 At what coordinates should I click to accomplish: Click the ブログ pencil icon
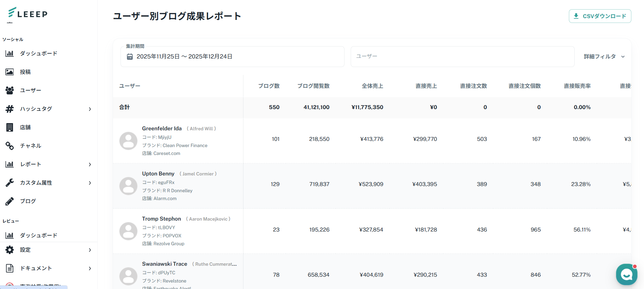click(x=10, y=201)
